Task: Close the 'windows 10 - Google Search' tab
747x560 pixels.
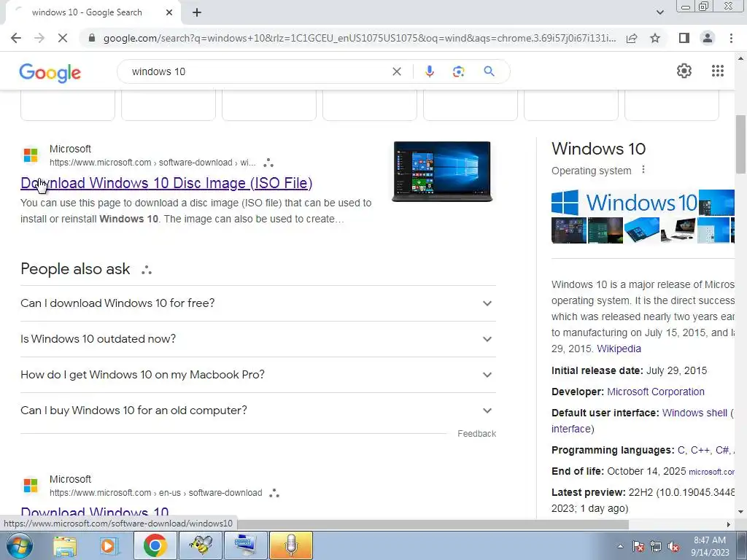Action: 169,12
